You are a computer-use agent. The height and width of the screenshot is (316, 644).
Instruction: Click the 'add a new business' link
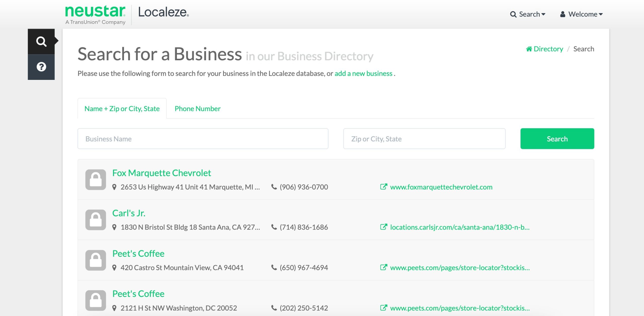coord(363,73)
